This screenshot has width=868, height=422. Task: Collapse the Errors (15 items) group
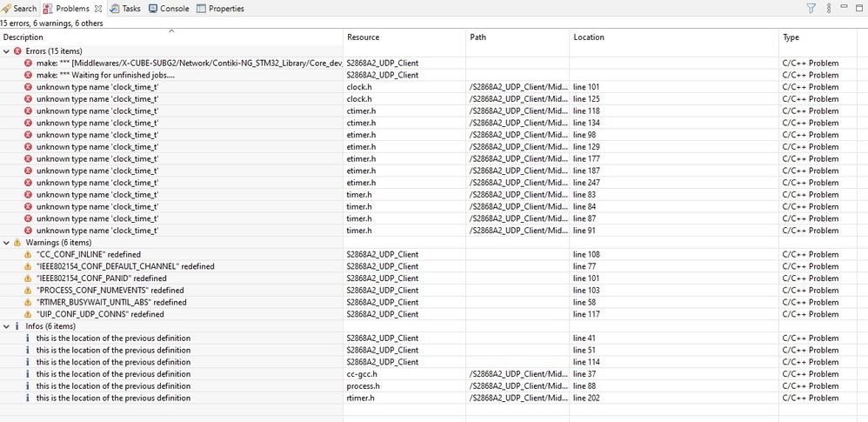6,51
